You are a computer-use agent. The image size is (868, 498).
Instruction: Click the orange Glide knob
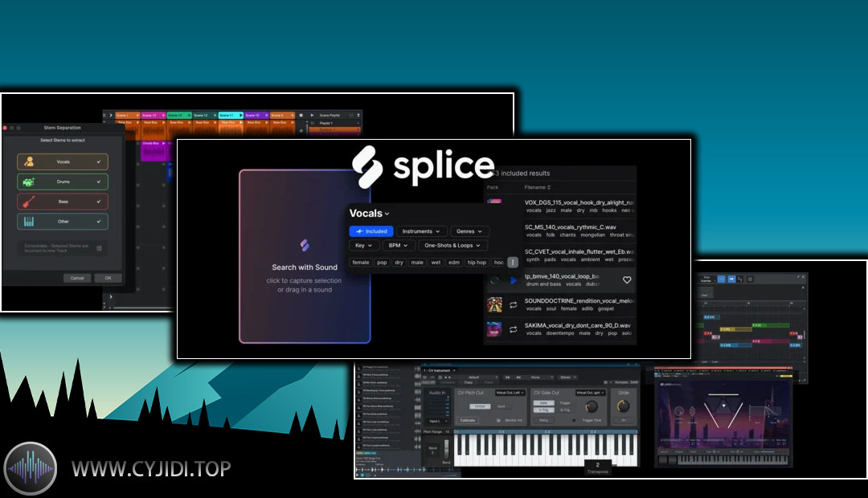624,406
